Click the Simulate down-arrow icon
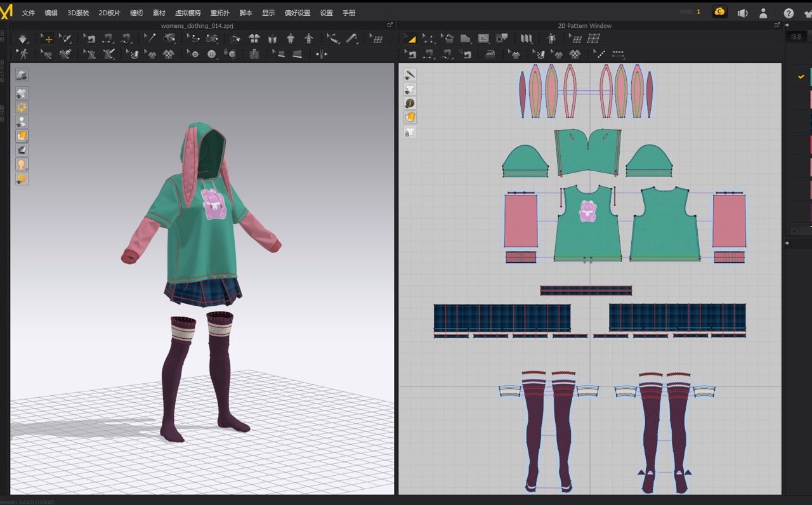The width and height of the screenshot is (812, 505). point(23,39)
